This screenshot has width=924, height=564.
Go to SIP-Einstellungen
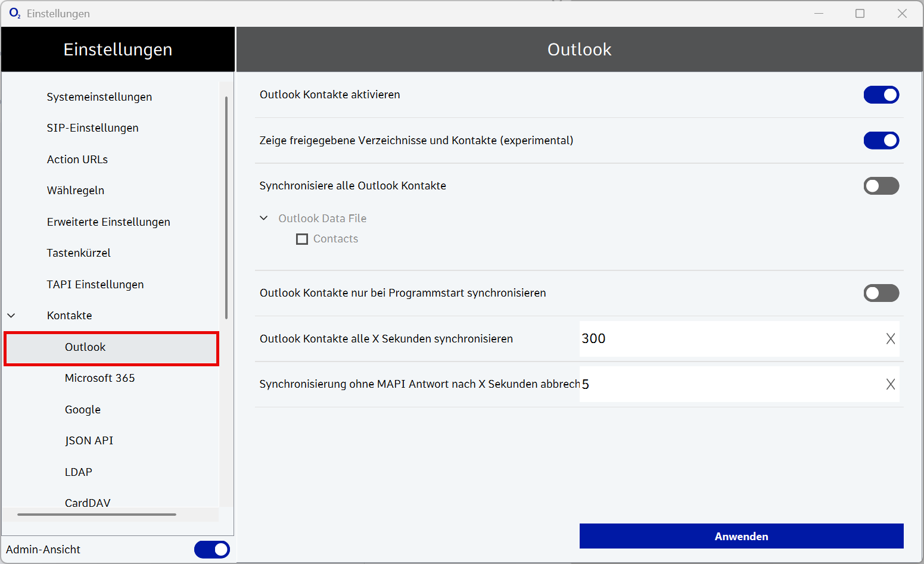pyautogui.click(x=92, y=128)
